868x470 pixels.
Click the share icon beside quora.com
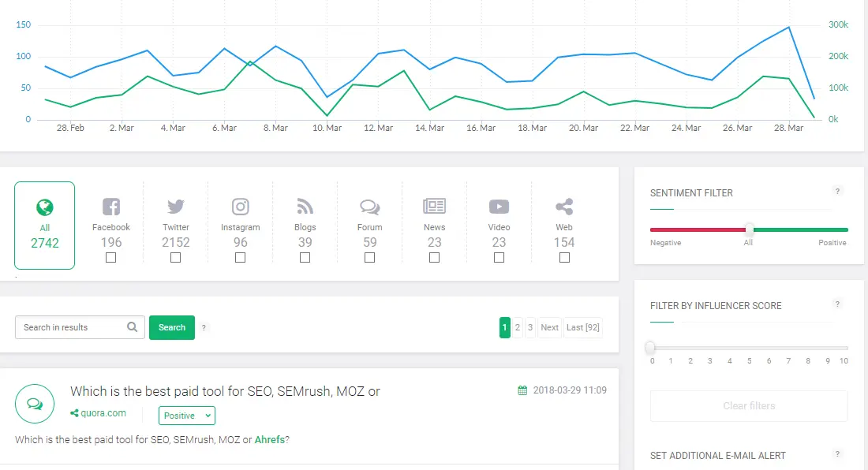click(74, 413)
